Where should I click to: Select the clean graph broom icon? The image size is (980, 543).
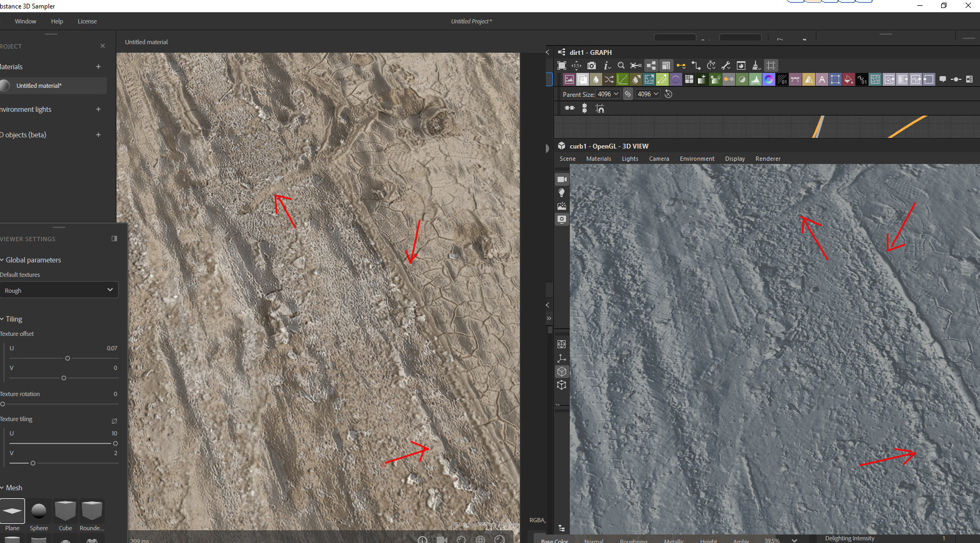756,65
